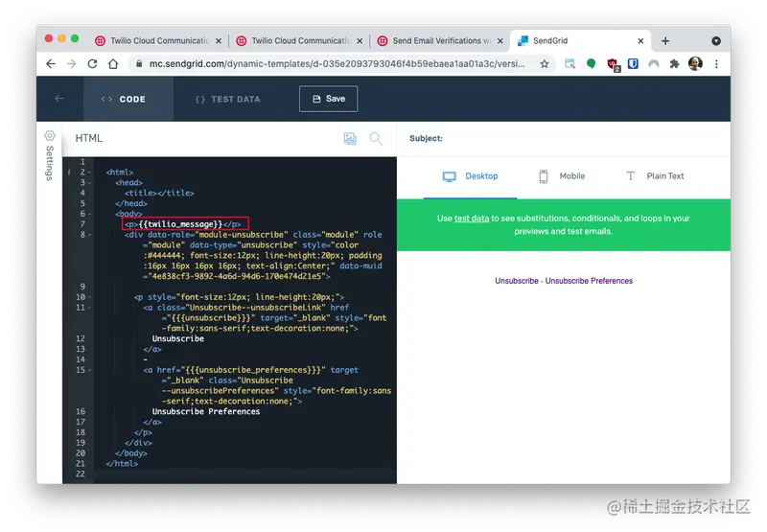
Task: Click the address bar URL
Action: click(337, 63)
